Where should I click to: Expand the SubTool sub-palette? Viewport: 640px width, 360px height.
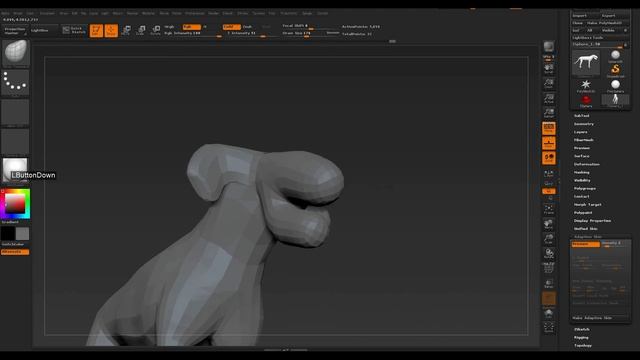[581, 116]
